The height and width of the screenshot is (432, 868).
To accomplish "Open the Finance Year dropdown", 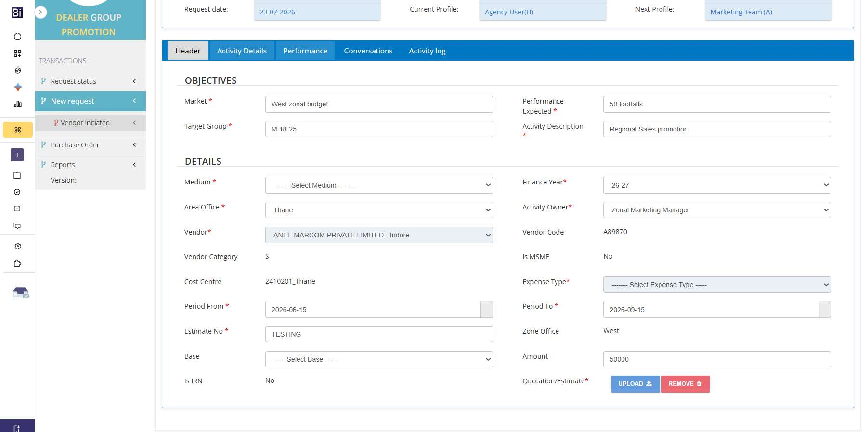I will pyautogui.click(x=717, y=185).
